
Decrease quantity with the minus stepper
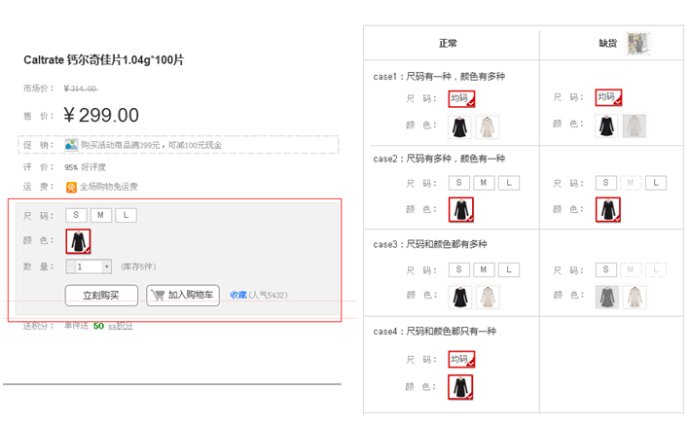click(70, 267)
